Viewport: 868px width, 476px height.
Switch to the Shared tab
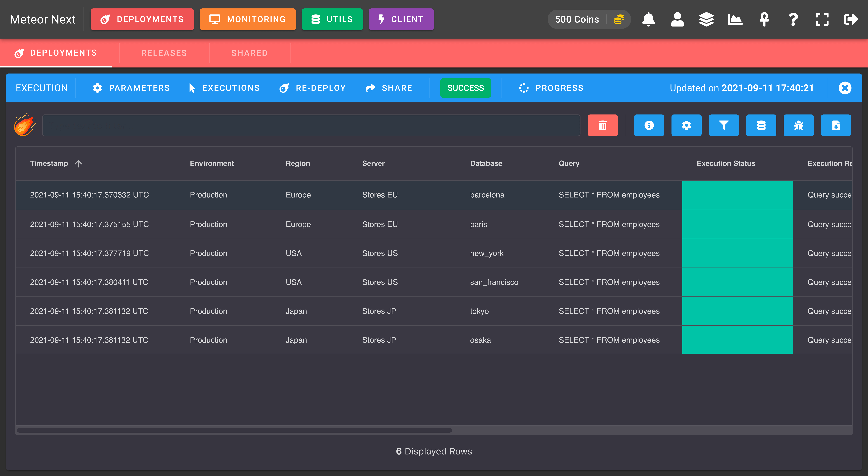[x=249, y=53]
